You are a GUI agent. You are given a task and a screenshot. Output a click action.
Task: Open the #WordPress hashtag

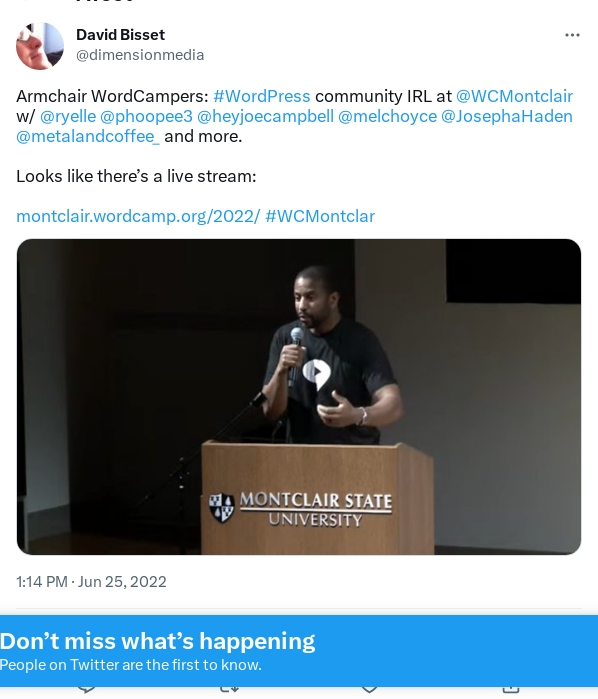pyautogui.click(x=262, y=96)
